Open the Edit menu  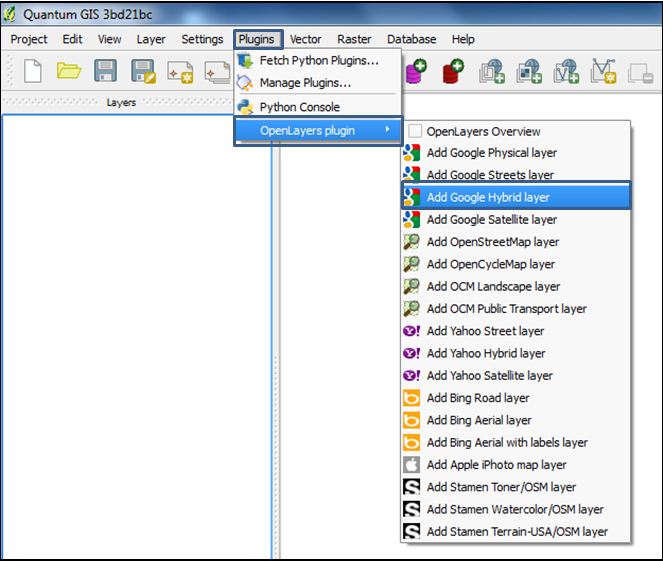[72, 39]
